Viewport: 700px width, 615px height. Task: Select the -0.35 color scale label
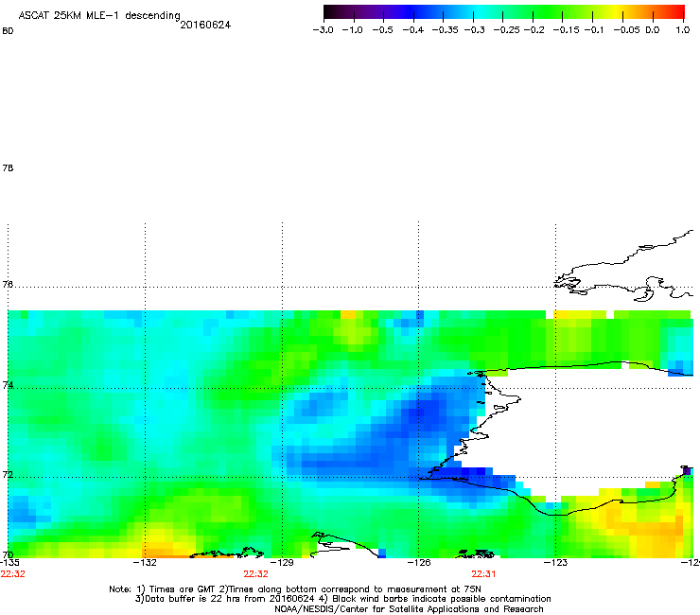pos(446,30)
